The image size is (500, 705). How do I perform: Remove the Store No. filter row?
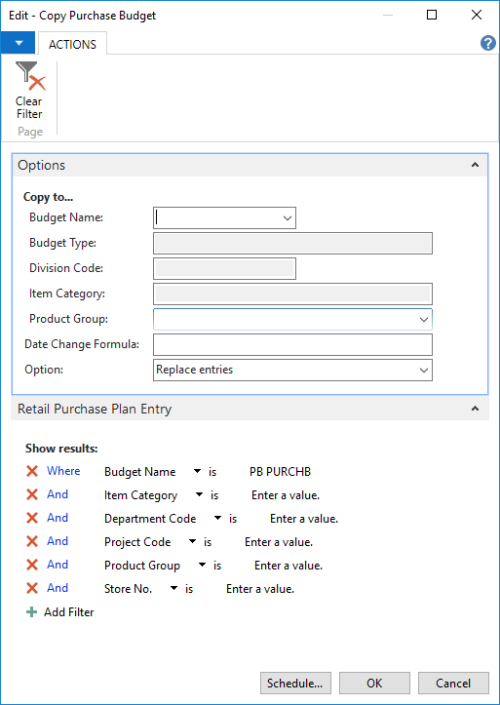click(32, 588)
